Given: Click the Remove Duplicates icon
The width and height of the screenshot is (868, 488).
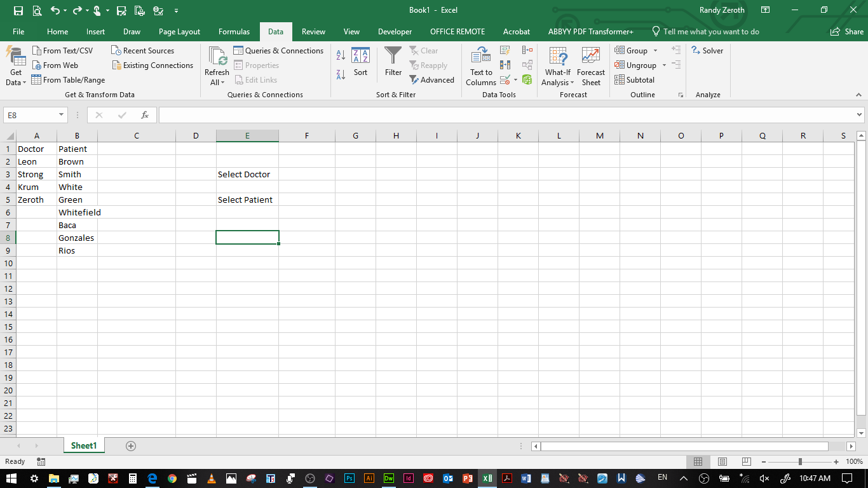Looking at the screenshot, I should (x=505, y=65).
